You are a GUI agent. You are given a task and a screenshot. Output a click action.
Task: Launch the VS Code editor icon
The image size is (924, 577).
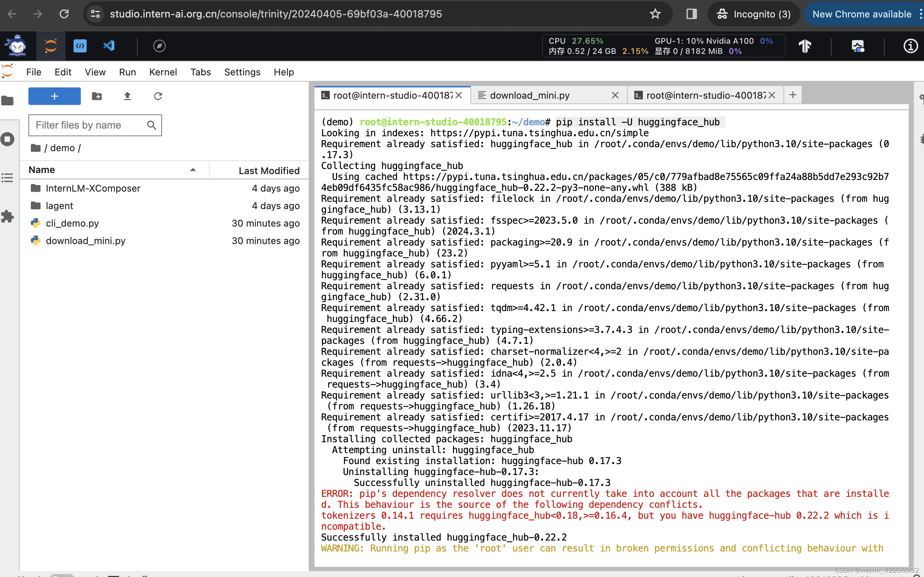tap(109, 46)
